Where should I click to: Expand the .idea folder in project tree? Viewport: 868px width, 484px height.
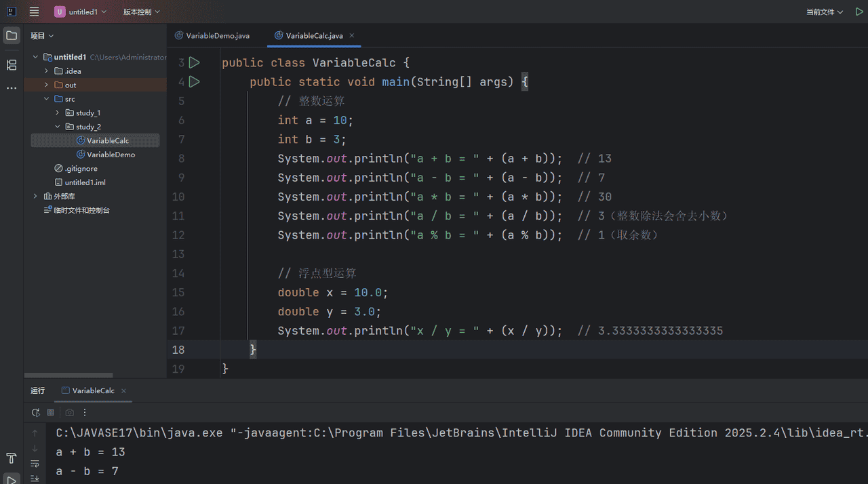(x=47, y=71)
